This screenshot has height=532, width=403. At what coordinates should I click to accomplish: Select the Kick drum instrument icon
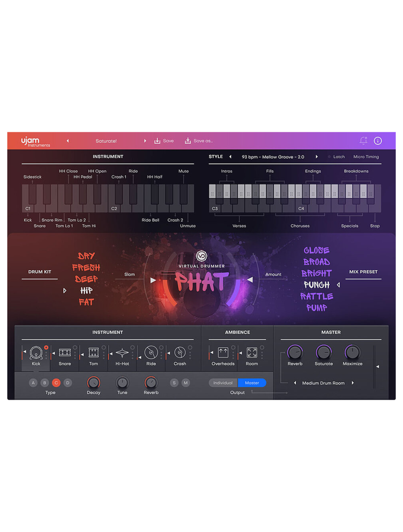36,353
